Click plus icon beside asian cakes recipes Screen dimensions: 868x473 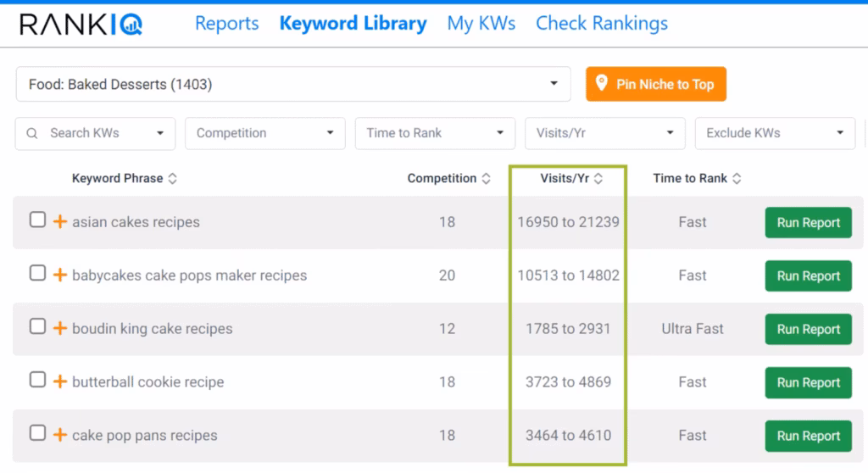[60, 222]
